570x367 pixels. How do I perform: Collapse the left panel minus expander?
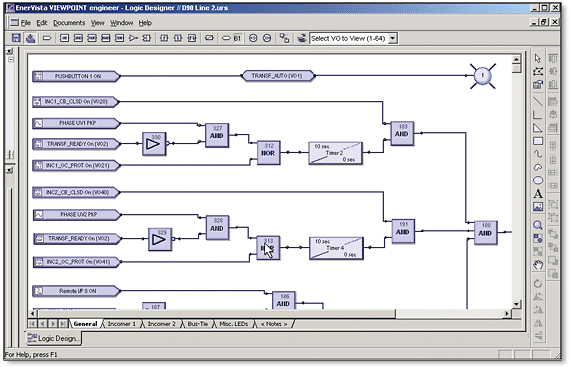click(11, 59)
